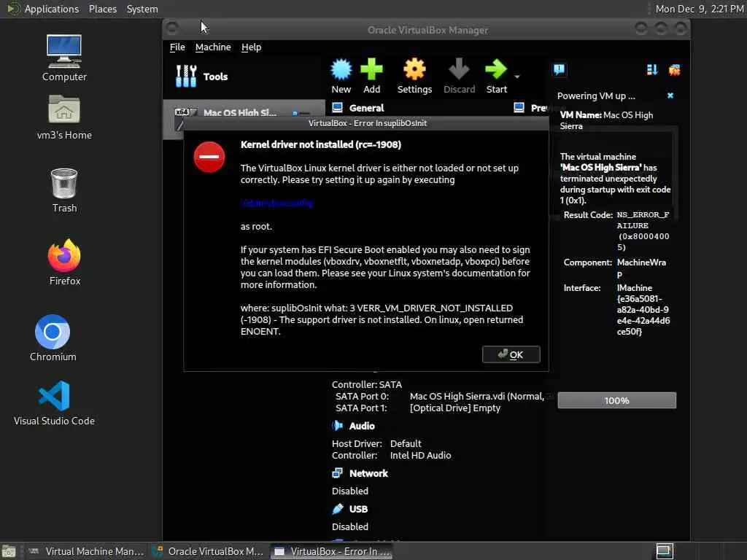This screenshot has height=560, width=747.
Task: Open the Trash desktop icon
Action: click(64, 190)
